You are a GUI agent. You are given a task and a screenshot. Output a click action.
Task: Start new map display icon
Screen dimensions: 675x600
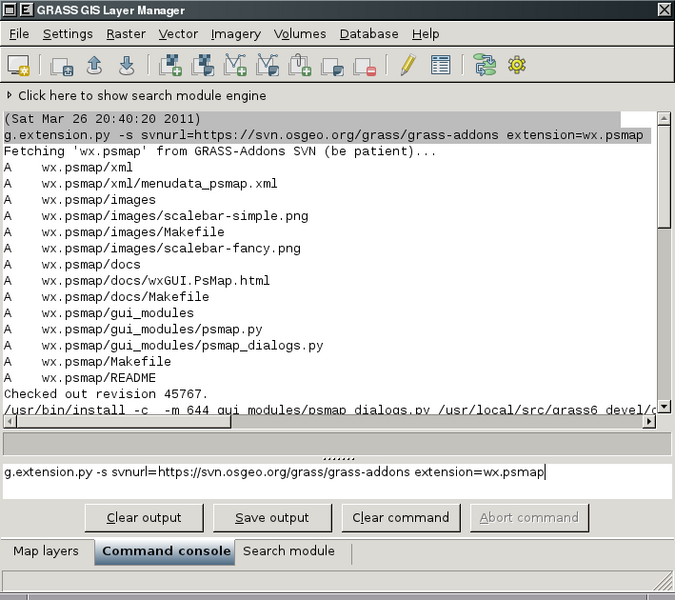click(19, 65)
